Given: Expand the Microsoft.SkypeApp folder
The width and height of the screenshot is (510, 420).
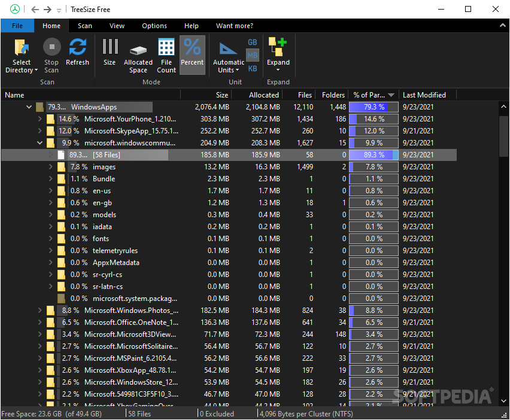Looking at the screenshot, I should tap(40, 130).
